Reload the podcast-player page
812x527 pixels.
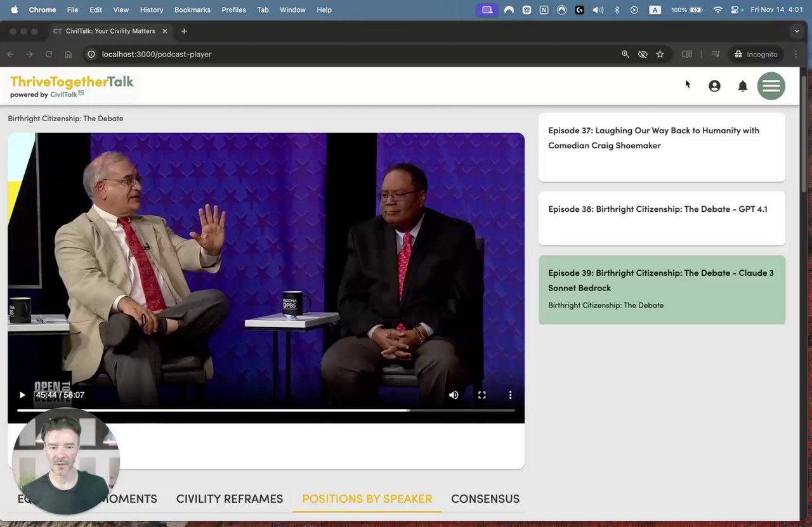[x=49, y=55]
